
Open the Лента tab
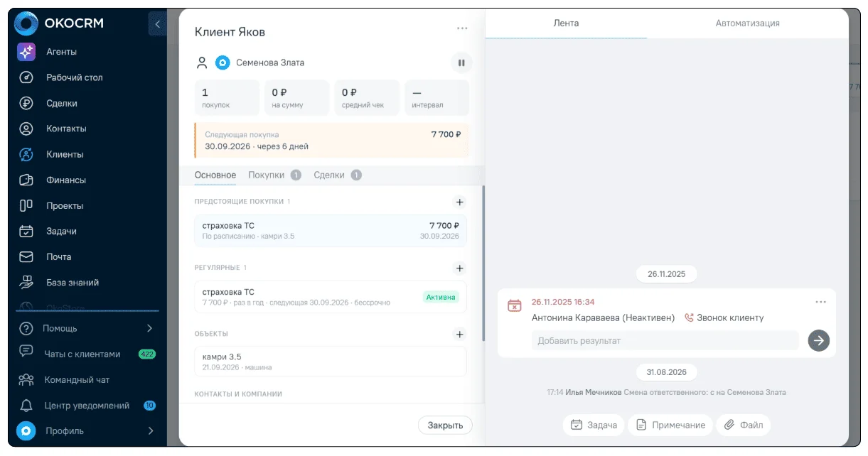[x=566, y=23]
